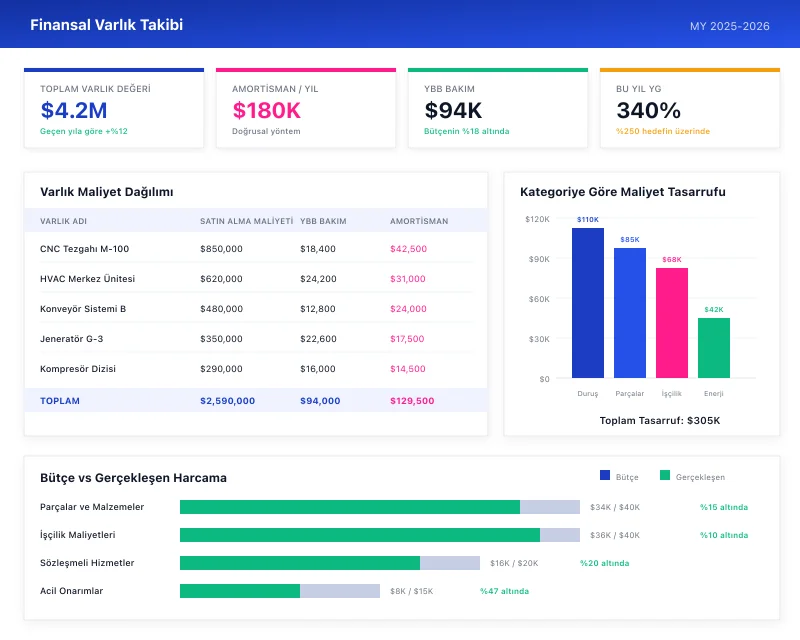The image size is (800, 640).
Task: Click the 340% Bu Yıl YG card
Action: (x=688, y=105)
